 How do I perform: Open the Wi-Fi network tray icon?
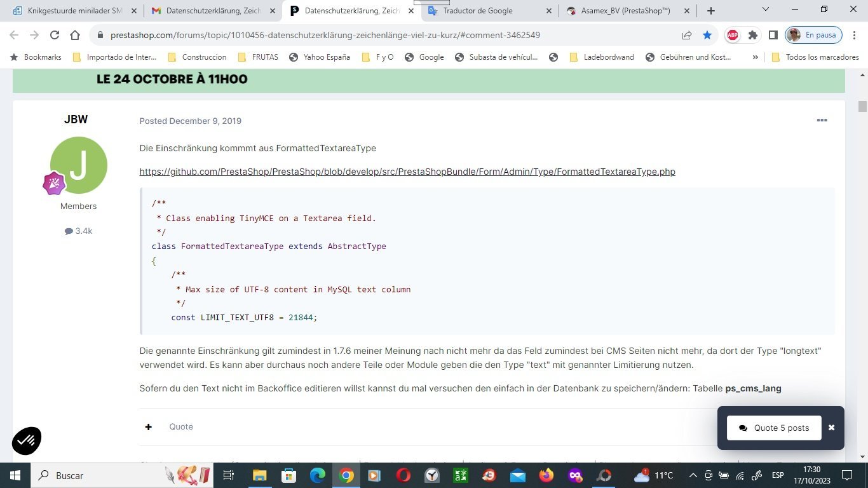coord(740,475)
